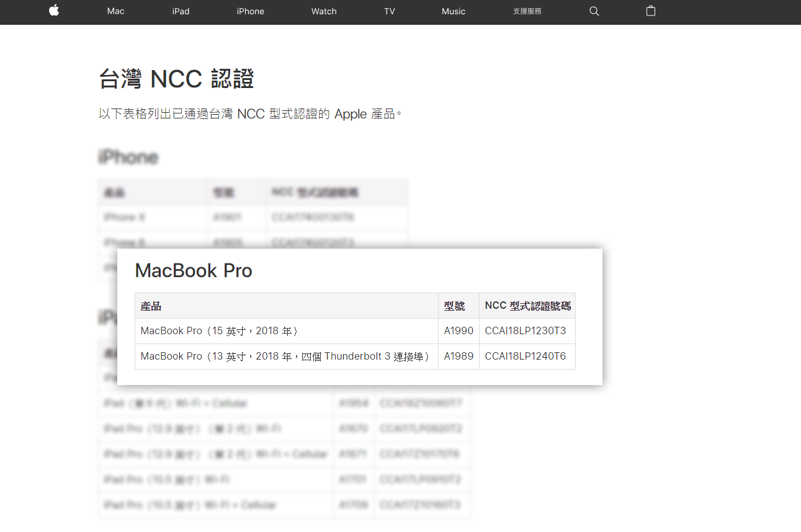Click the blurred iPhone X table row
Screen dimensions: 801x532
(253, 218)
